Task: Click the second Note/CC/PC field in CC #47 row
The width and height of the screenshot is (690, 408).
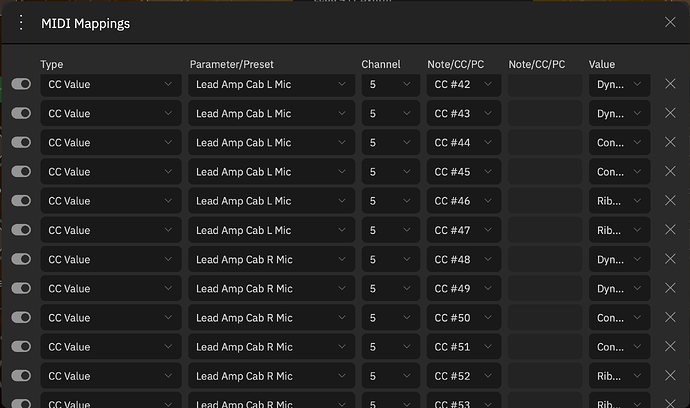Action: pos(545,230)
